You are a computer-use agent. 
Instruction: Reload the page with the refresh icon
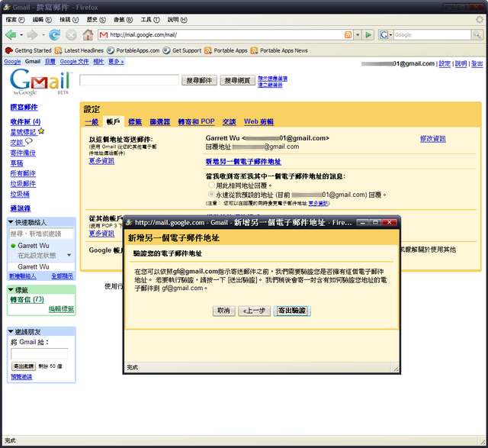54,35
